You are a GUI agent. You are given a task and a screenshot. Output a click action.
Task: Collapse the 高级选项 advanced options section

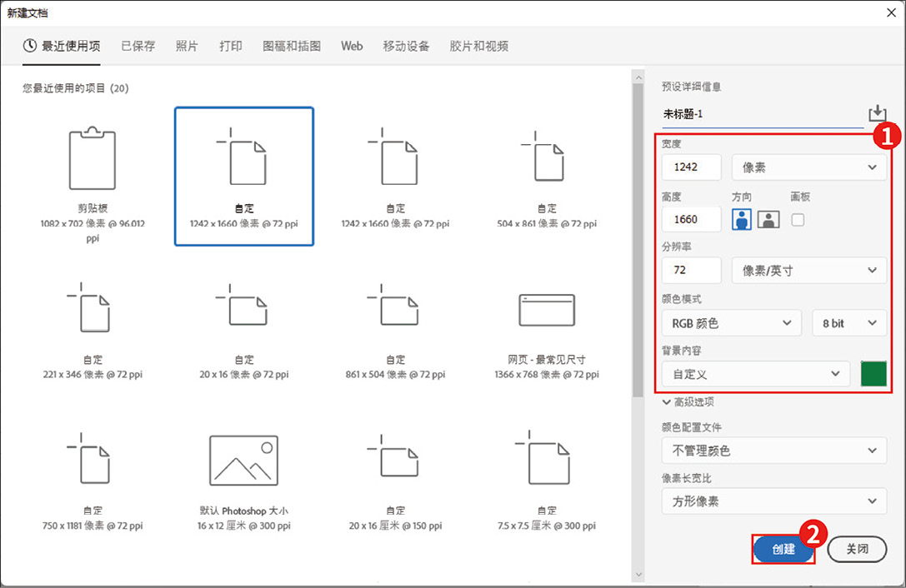point(688,402)
